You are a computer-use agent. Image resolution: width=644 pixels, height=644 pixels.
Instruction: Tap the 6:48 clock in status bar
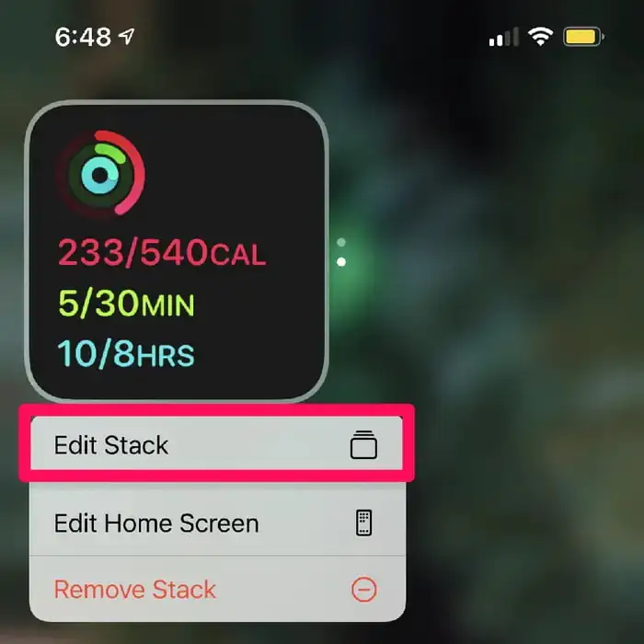coord(83,37)
